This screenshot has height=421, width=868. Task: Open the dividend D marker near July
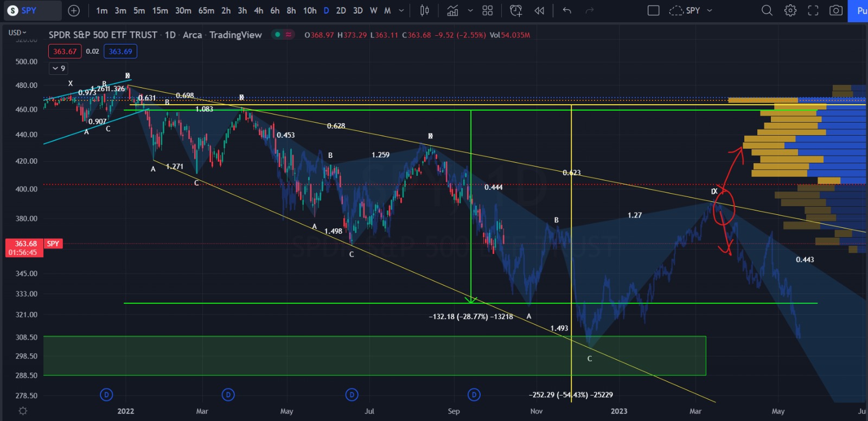352,394
